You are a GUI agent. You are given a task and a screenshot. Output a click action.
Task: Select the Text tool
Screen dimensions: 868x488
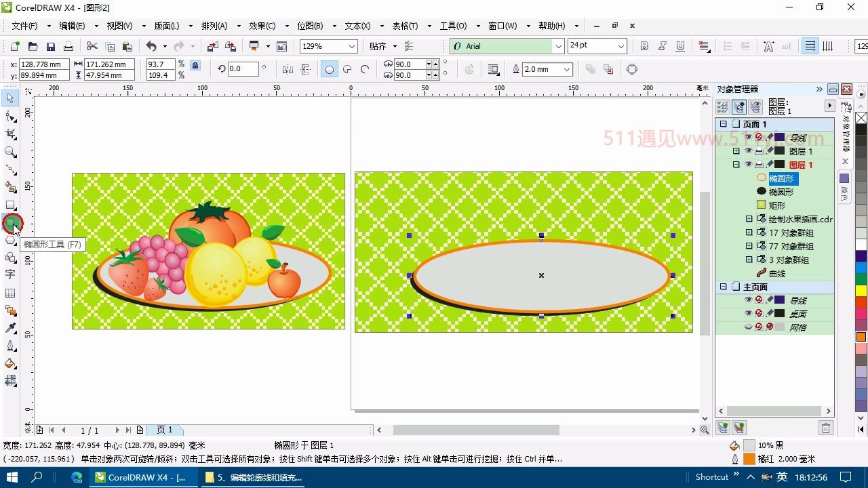click(x=10, y=274)
